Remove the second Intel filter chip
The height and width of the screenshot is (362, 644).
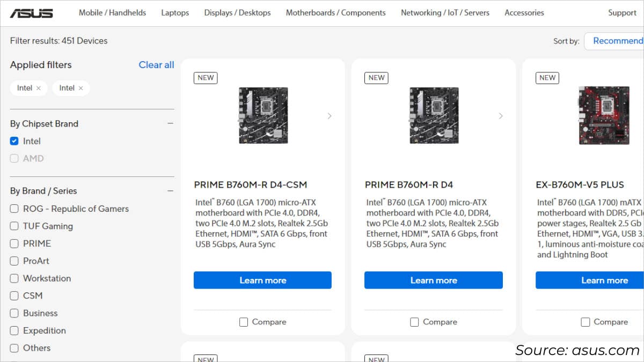pyautogui.click(x=80, y=88)
